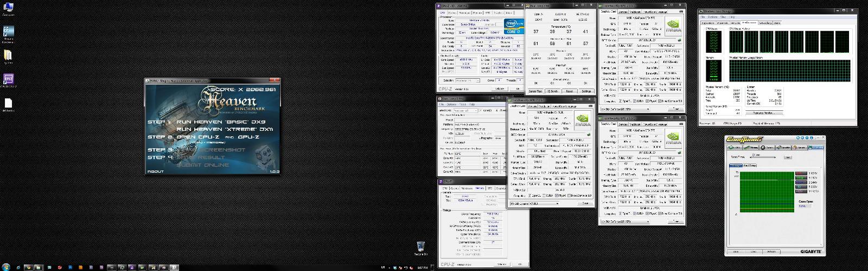Click Resource Monitor button in Task Manager
This screenshot has height=271, width=868.
(x=764, y=113)
